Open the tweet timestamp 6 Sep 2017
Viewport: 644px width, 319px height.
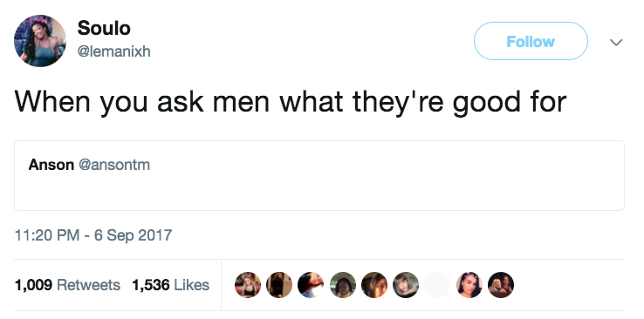[x=93, y=235]
